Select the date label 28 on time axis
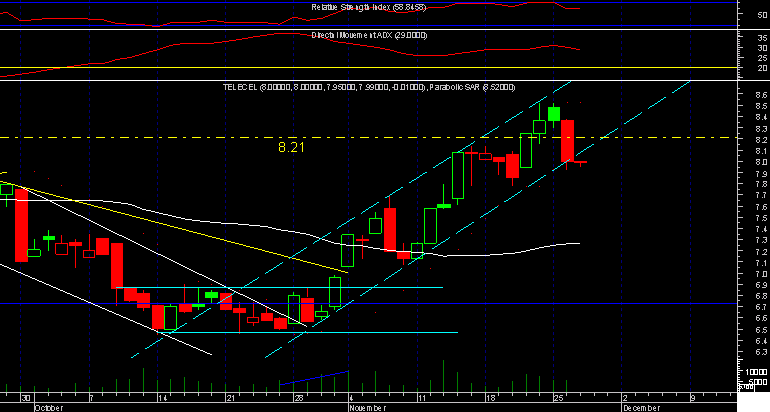Viewport: 770px width, 412px height. click(299, 398)
